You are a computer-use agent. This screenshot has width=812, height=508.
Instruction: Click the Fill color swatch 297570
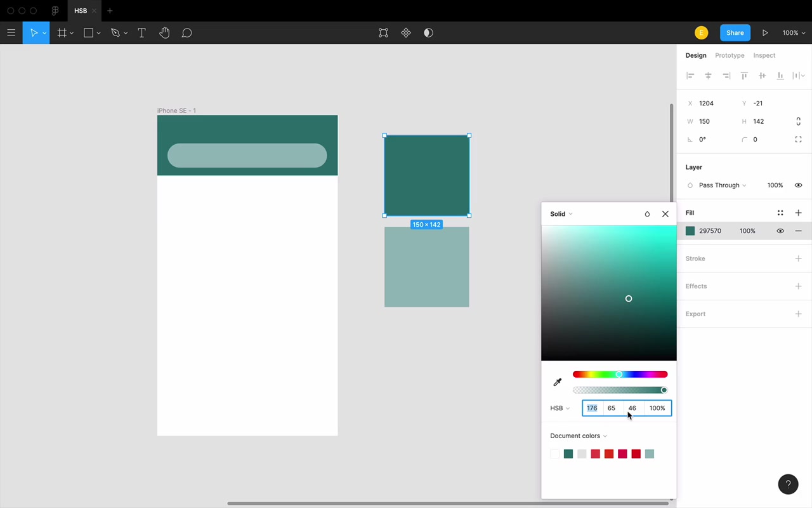coord(690,231)
